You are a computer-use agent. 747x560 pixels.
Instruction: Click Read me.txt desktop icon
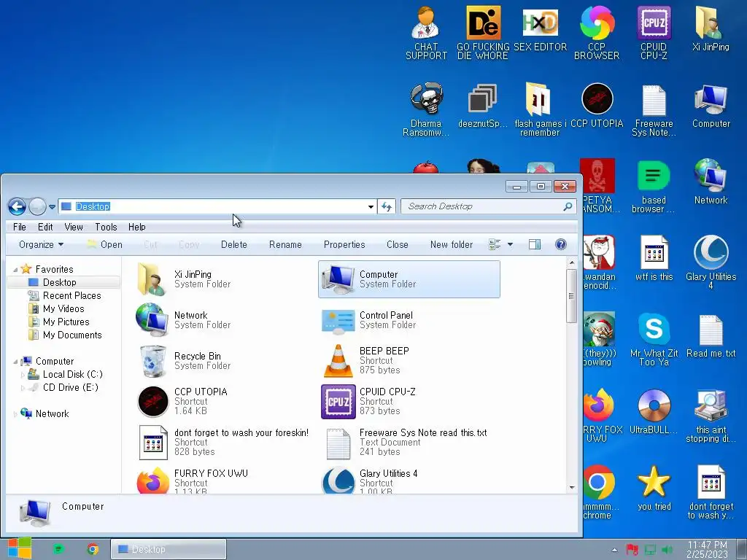pyautogui.click(x=711, y=336)
